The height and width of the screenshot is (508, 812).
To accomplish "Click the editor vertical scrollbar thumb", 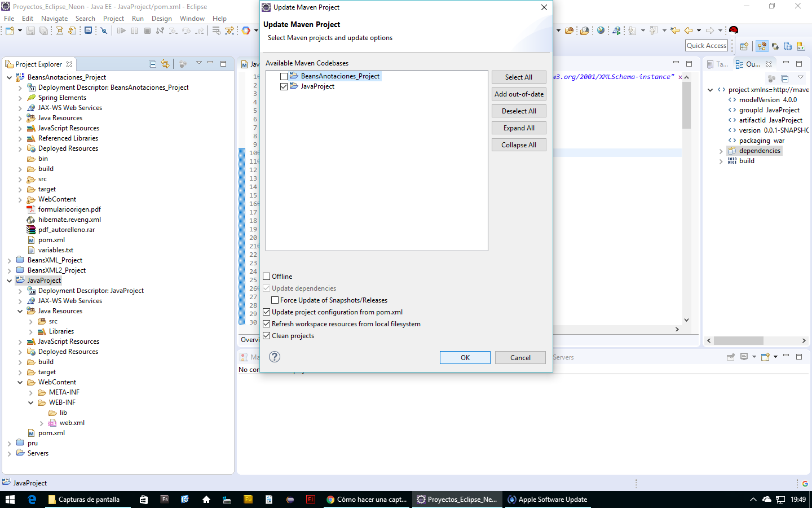I will click(x=686, y=106).
